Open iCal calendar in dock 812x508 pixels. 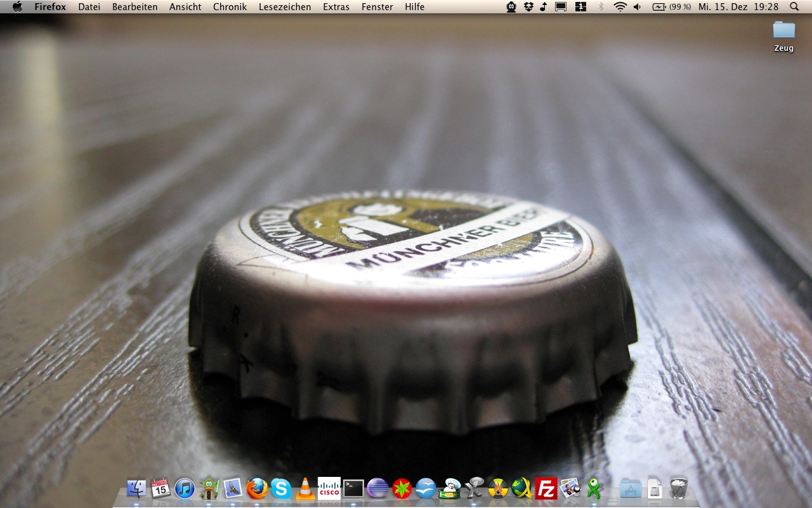pyautogui.click(x=160, y=488)
